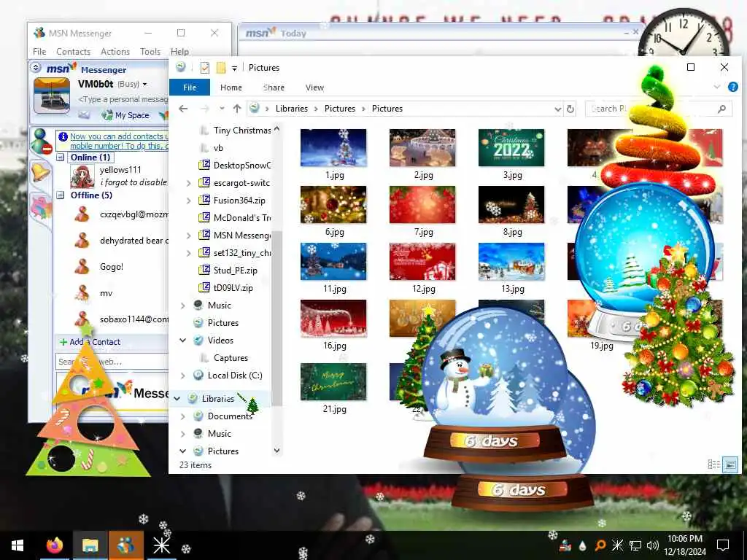747x560 pixels.
Task: Open Messenger Contacts menu
Action: pos(74,52)
